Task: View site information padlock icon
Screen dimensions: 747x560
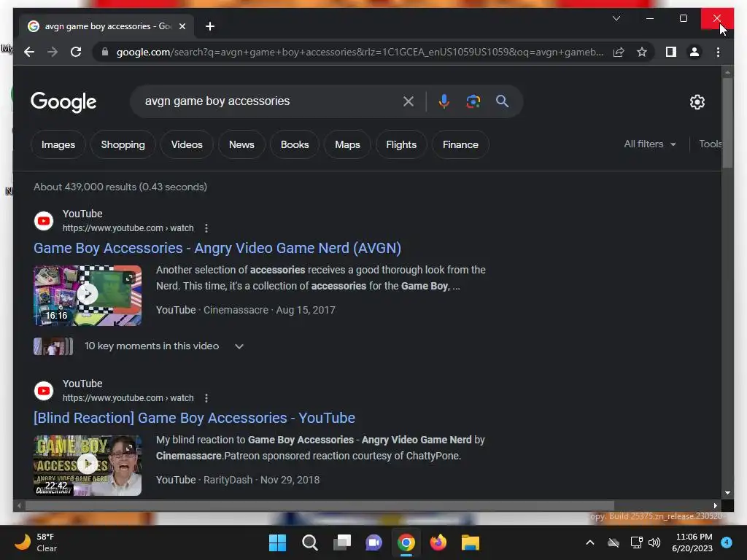Action: (x=105, y=52)
